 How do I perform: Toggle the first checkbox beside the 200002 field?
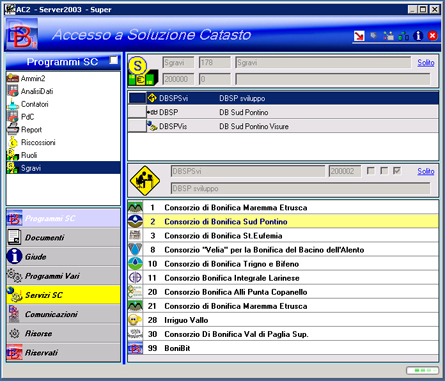point(370,171)
